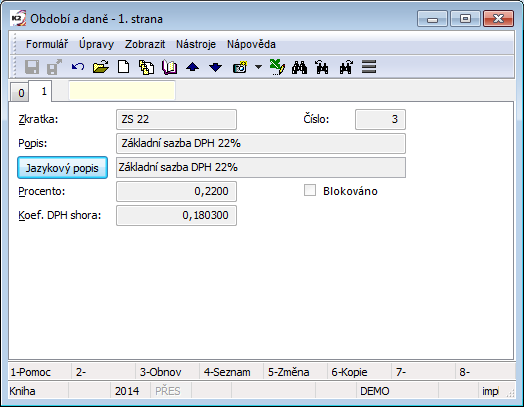Click the K2 application logo icon
524x407 pixels.
18,18
